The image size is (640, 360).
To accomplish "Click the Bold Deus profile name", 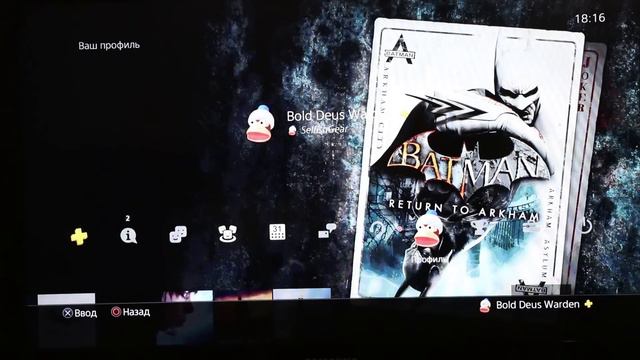I will click(x=327, y=116).
